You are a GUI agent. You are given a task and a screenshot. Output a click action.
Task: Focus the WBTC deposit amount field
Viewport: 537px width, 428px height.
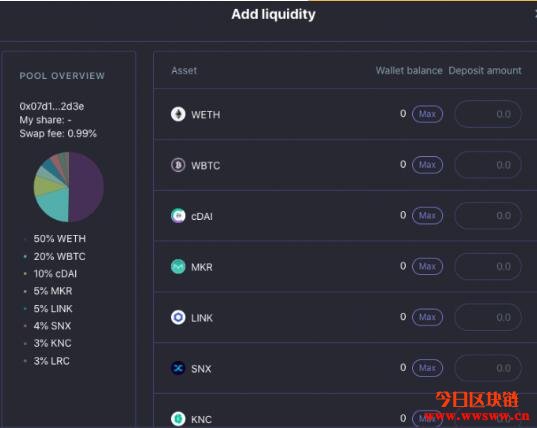pyautogui.click(x=488, y=165)
